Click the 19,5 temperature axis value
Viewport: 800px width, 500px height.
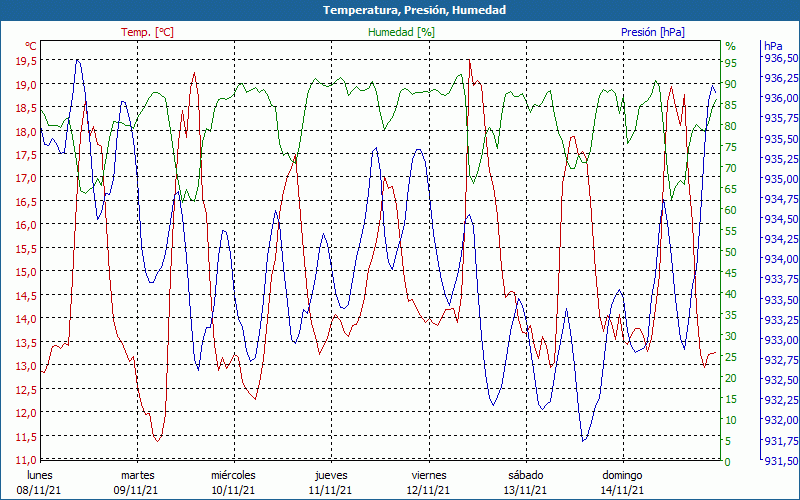click(x=27, y=61)
